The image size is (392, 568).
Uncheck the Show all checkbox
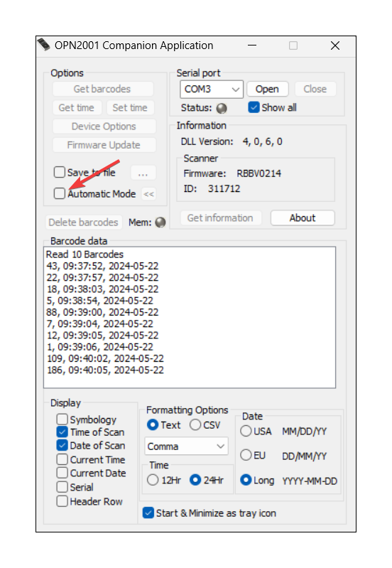click(x=254, y=107)
